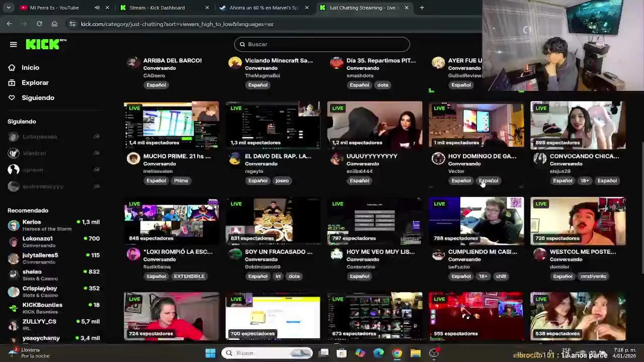Switch to the Marvel's Spider-Man Steam tab
The image size is (644, 362).
coord(264,8)
